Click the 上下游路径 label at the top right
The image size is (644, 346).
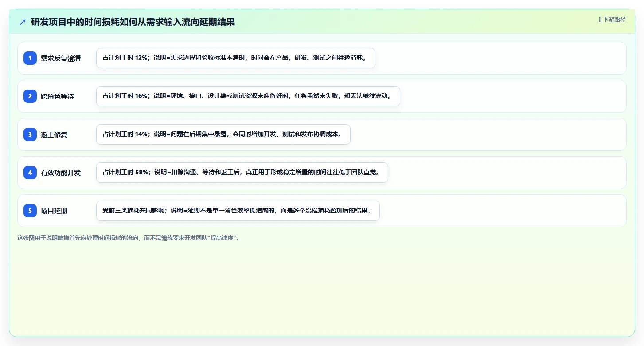(x=611, y=20)
